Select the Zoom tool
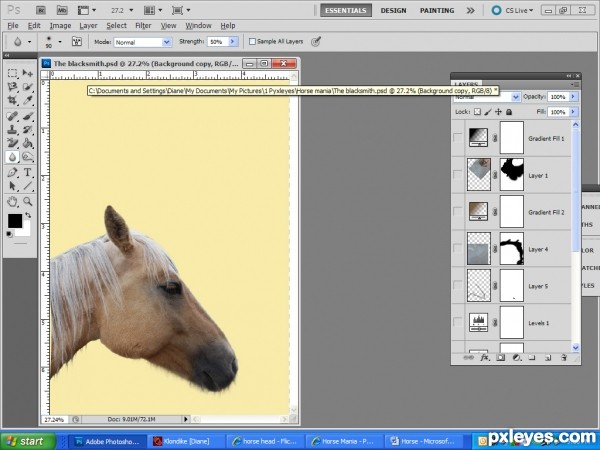The width and height of the screenshot is (600, 450). click(28, 201)
